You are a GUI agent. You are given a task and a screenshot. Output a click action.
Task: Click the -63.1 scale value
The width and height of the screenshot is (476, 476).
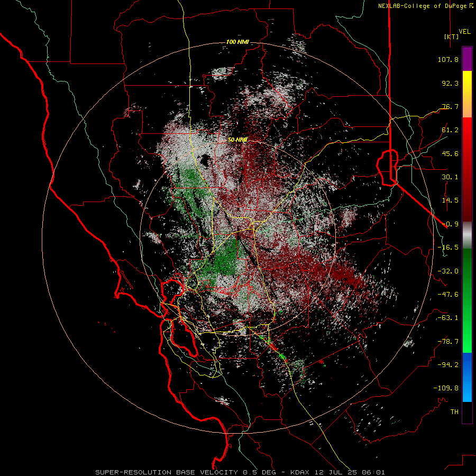pos(448,318)
